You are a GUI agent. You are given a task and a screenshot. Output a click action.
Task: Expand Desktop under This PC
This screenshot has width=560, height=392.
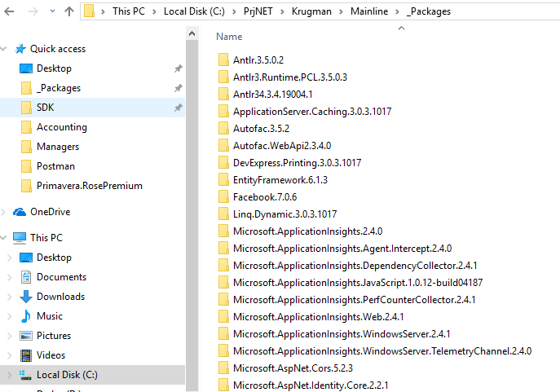tap(10, 258)
